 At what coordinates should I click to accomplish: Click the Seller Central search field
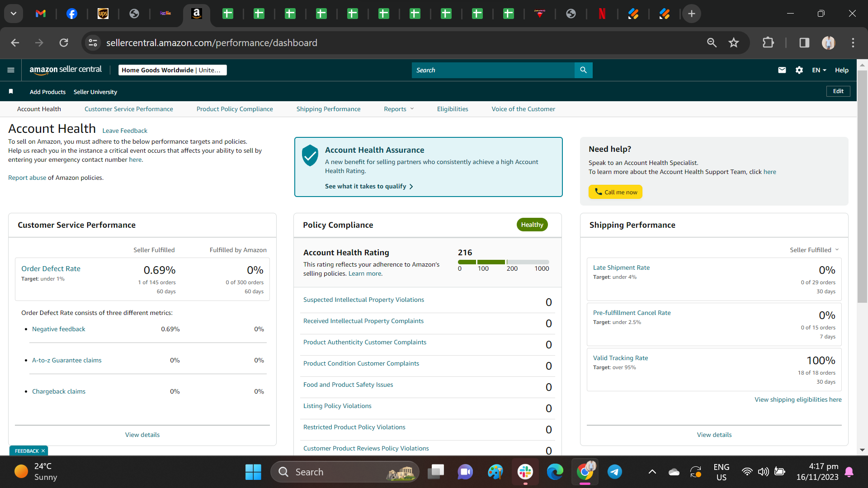point(493,70)
